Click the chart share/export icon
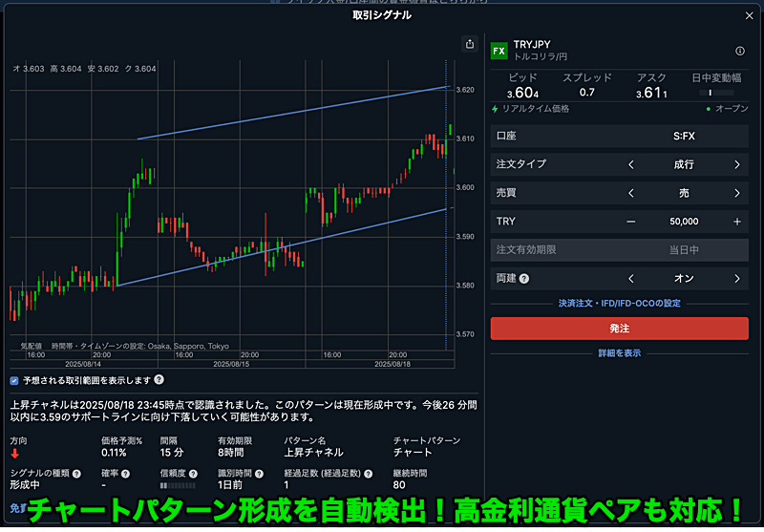Screen dimensions: 764x532 469,44
